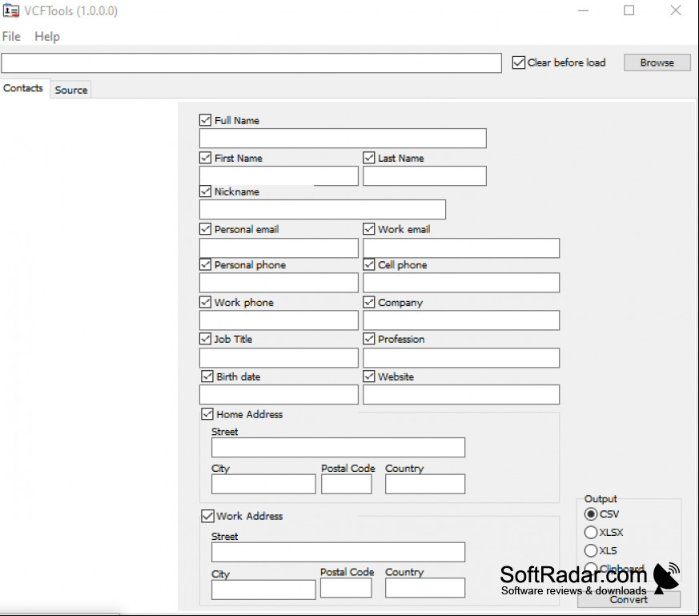This screenshot has width=699, height=616.
Task: Click the Cell phone text field
Action: click(x=461, y=283)
